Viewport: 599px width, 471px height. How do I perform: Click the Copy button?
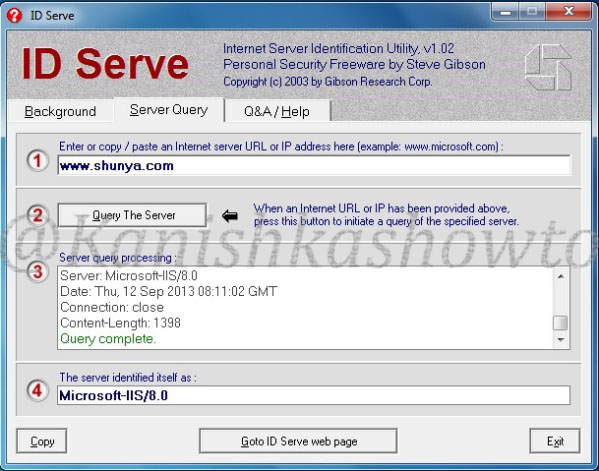[x=42, y=441]
